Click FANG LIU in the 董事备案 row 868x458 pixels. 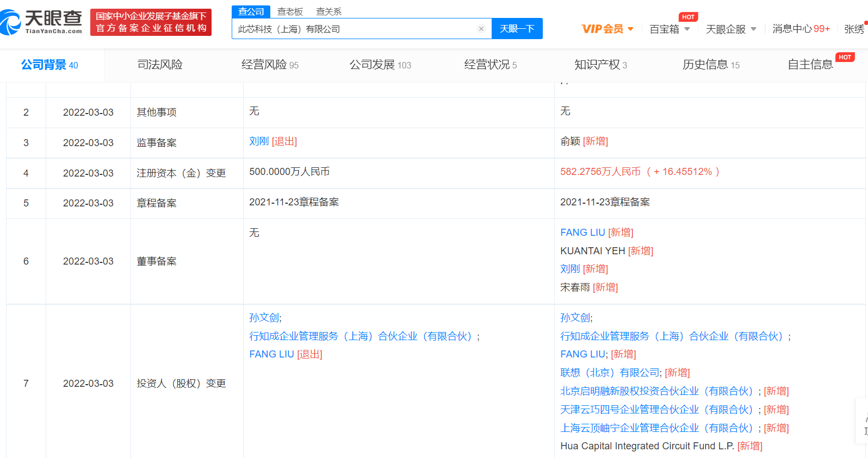582,233
